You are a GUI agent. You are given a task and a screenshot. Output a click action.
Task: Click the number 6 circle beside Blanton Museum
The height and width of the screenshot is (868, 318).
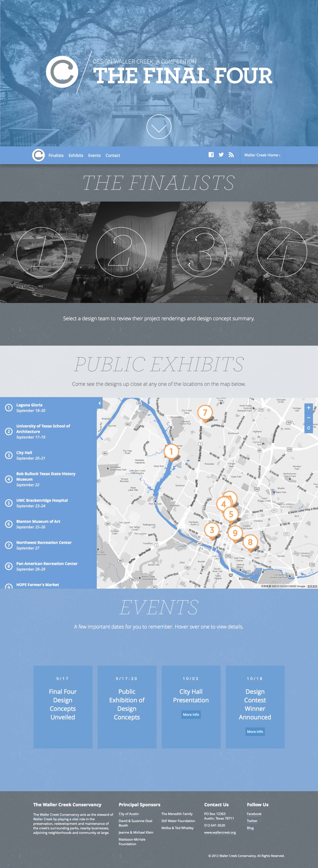9,524
